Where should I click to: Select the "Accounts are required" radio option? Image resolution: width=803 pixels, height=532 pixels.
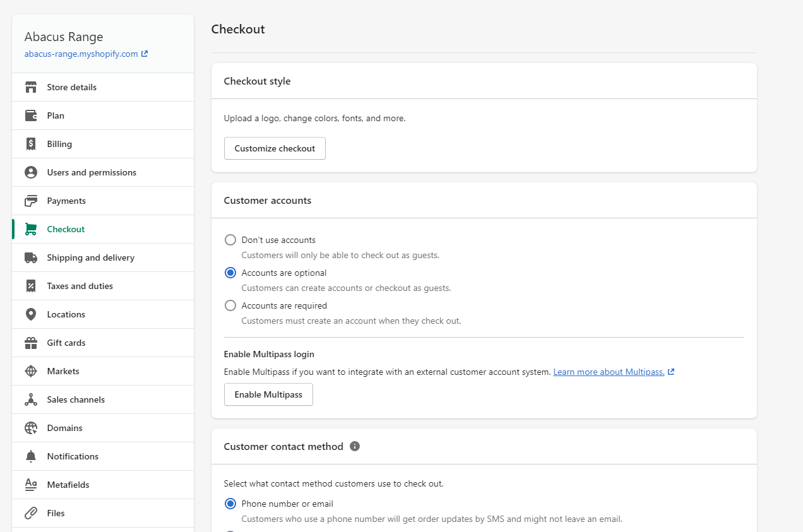[230, 305]
